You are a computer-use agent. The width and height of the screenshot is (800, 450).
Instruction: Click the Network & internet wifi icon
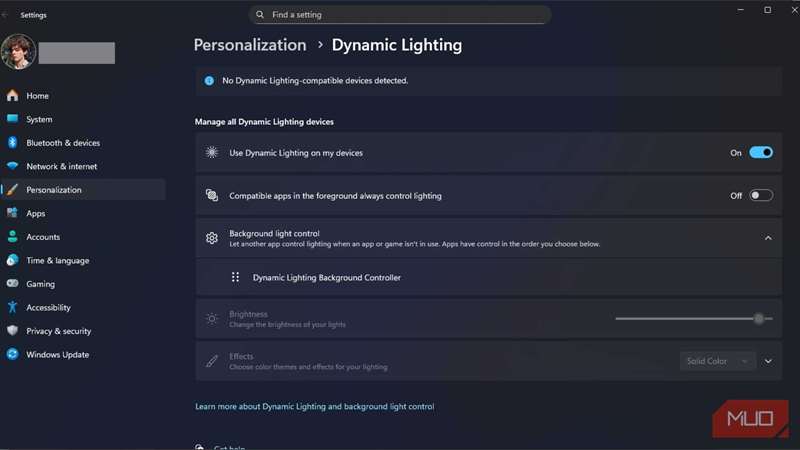(x=12, y=166)
